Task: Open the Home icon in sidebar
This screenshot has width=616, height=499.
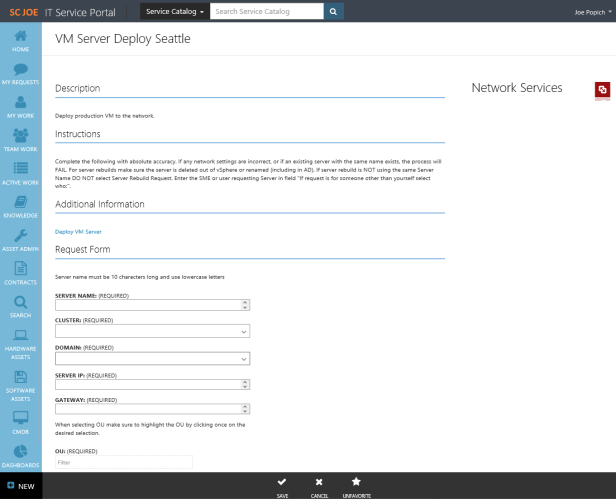Action: click(x=20, y=39)
